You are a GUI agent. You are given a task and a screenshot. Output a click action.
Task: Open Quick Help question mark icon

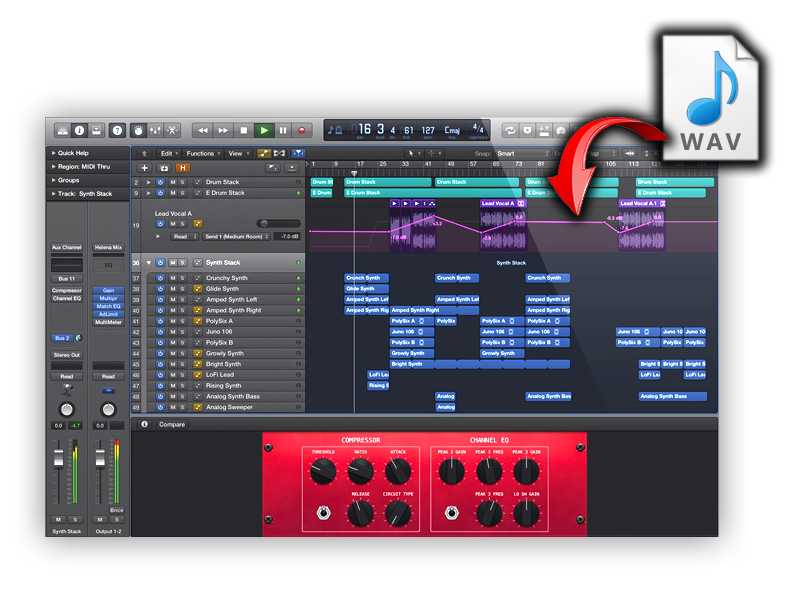117,131
